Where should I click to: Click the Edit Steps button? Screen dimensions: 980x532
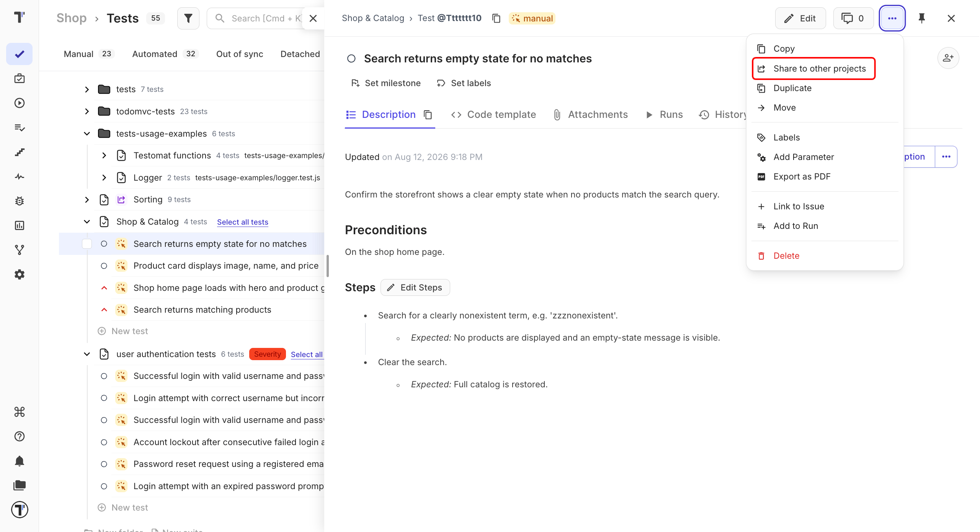pos(415,287)
